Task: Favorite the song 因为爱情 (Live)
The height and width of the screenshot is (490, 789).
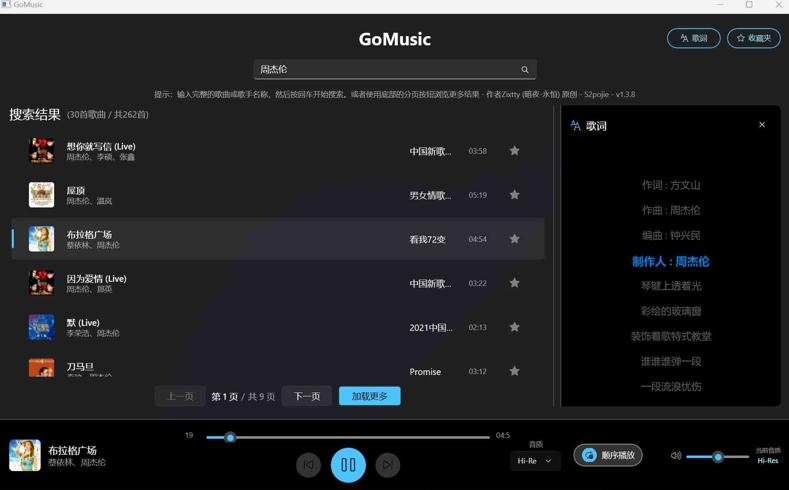Action: (x=514, y=283)
